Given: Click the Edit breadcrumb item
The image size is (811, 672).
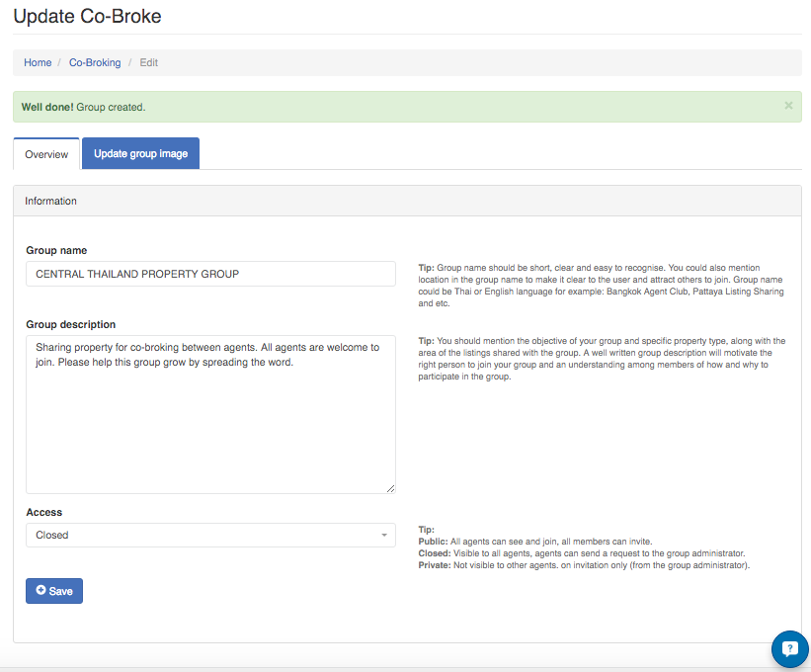Looking at the screenshot, I should click(148, 62).
